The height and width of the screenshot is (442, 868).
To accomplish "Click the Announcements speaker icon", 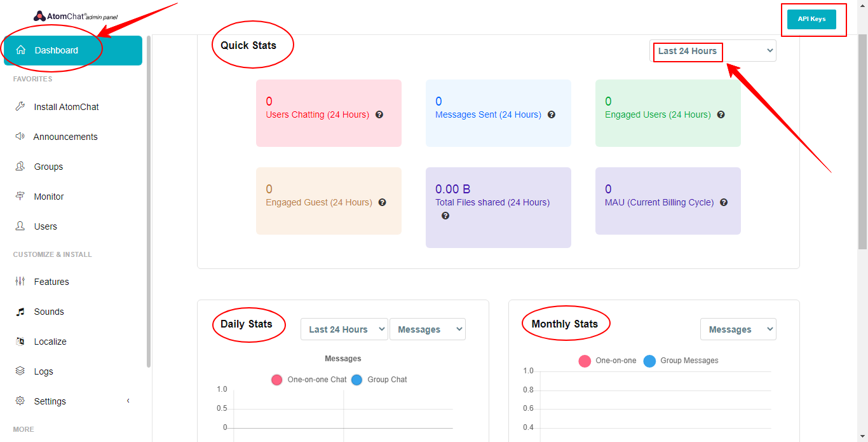I will pos(20,137).
